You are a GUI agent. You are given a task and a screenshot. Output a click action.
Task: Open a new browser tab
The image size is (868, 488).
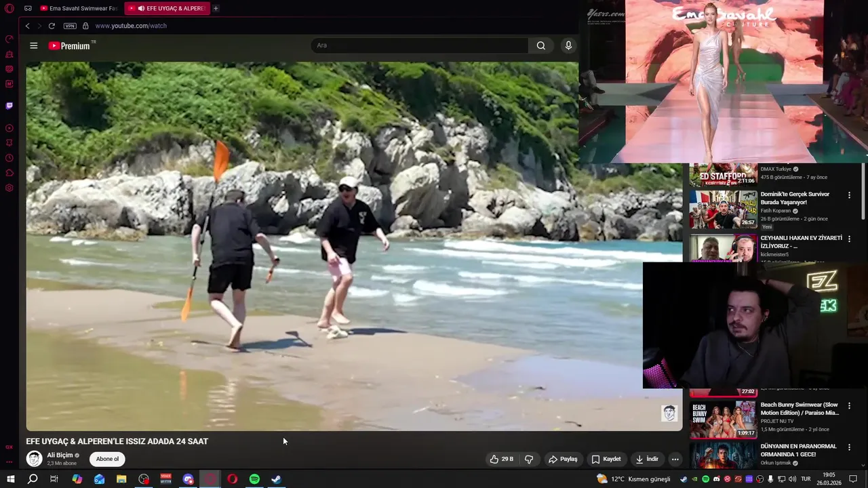[216, 8]
